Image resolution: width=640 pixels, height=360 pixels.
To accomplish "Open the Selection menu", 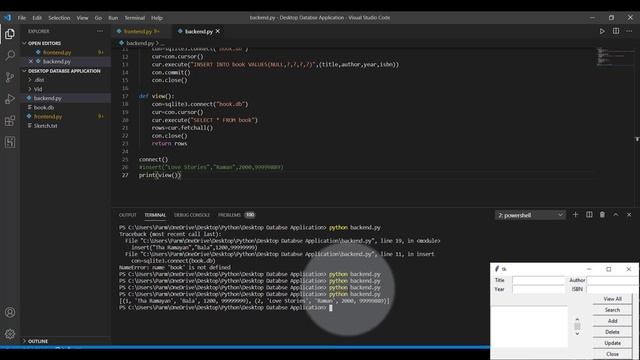I will click(59, 18).
